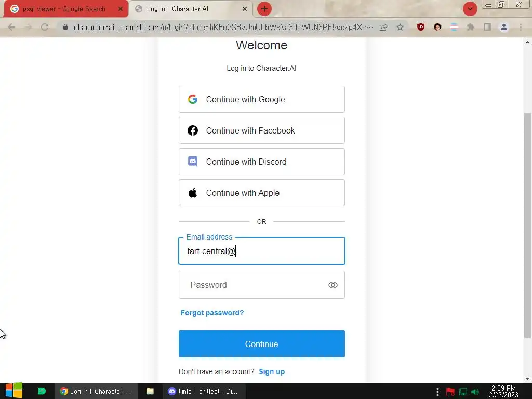This screenshot has width=532, height=399.
Task: Click the page vertical scrollbar thumb
Action: tap(527, 225)
